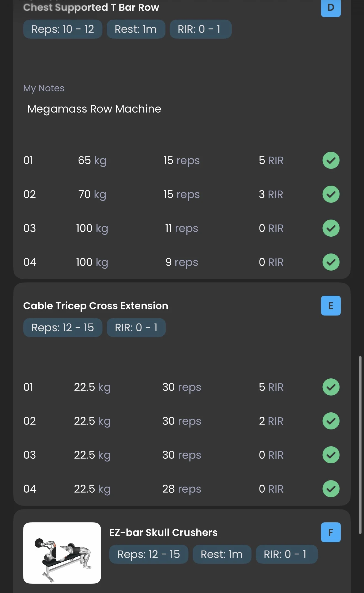
Task: Edit 0 RIR in T Bar Row set 04
Action: coord(271,262)
